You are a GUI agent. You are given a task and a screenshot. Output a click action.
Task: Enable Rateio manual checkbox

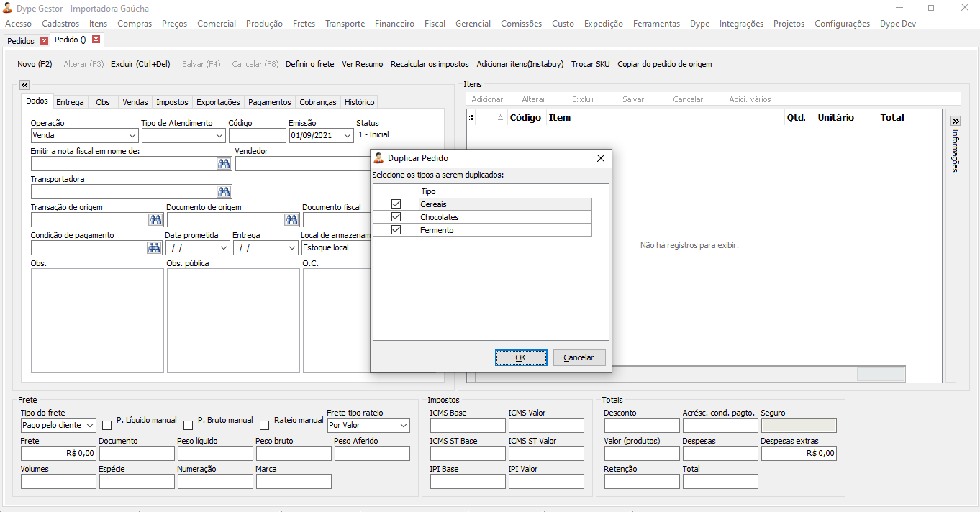tap(265, 425)
